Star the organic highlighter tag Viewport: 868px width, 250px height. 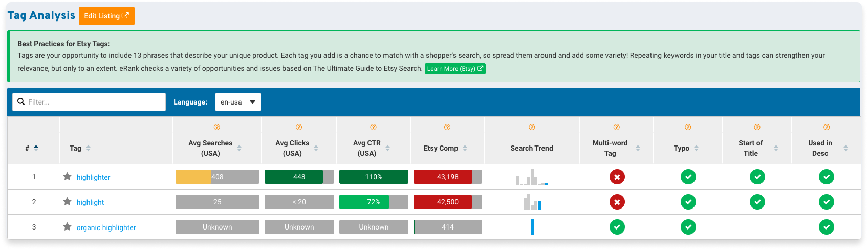(67, 227)
